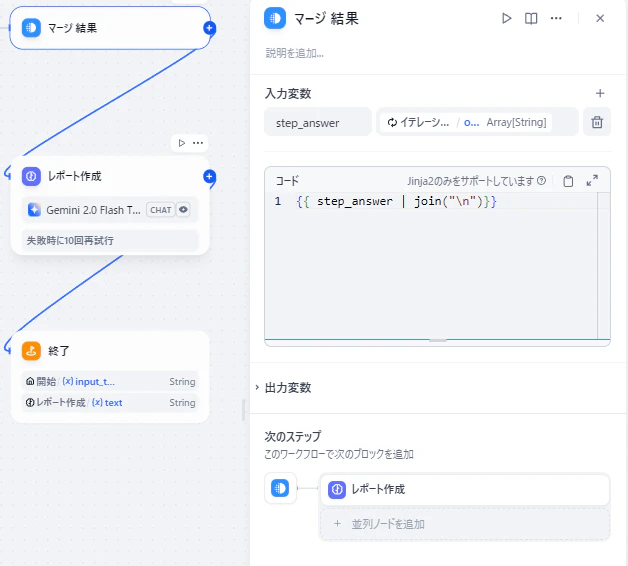628x566 pixels.
Task: Open the イテレーション Array[String] variable selector
Action: tap(477, 122)
